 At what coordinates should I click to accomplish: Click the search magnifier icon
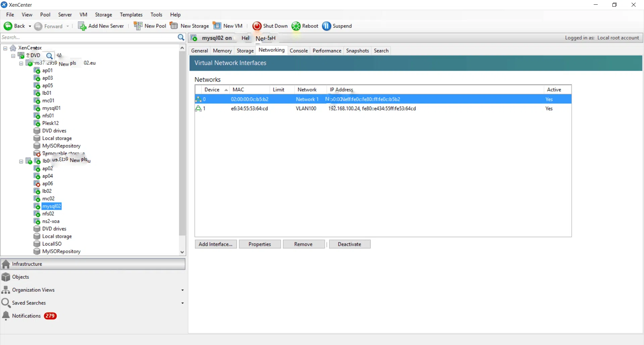tap(181, 38)
